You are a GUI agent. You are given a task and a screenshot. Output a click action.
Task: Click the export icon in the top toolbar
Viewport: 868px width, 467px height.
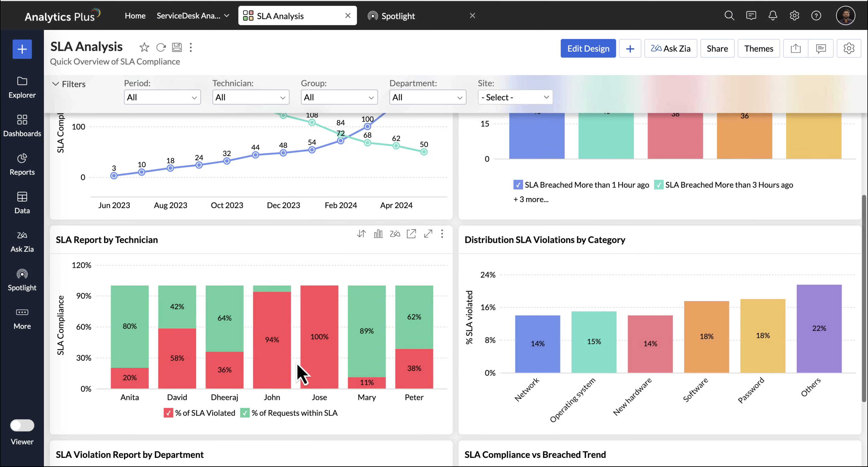[796, 48]
